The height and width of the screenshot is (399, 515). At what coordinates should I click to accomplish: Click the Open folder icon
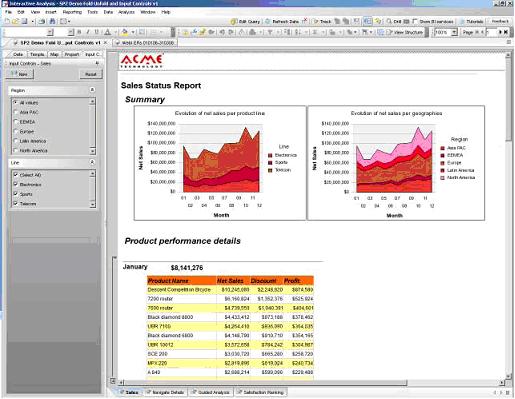pyautogui.click(x=15, y=21)
